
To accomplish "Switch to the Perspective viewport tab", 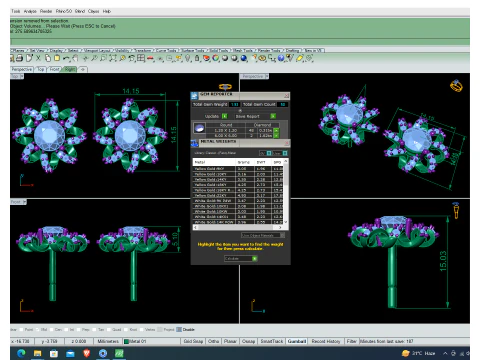I will pos(22,69).
